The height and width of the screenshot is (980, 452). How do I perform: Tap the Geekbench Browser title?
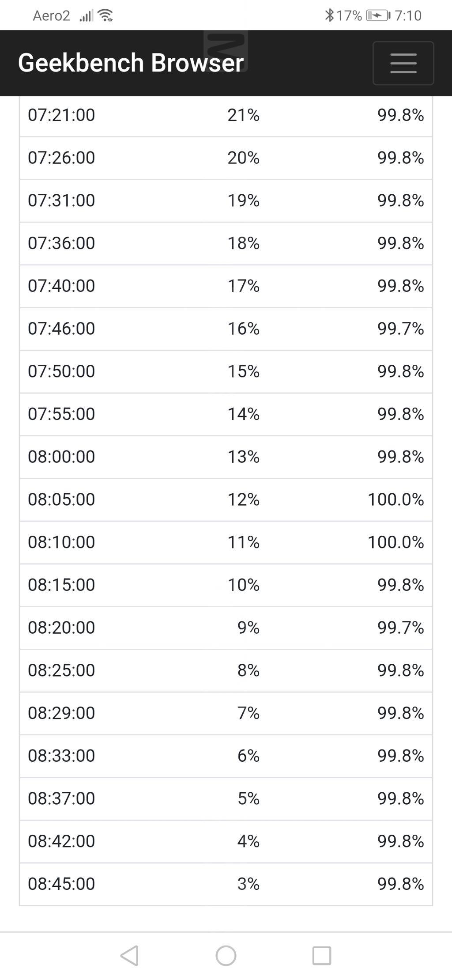(x=131, y=63)
